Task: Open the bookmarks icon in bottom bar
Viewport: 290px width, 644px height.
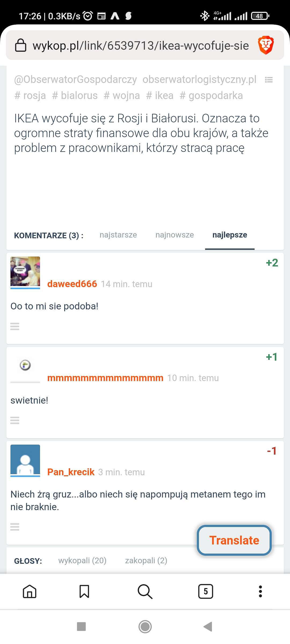Action: point(84,591)
